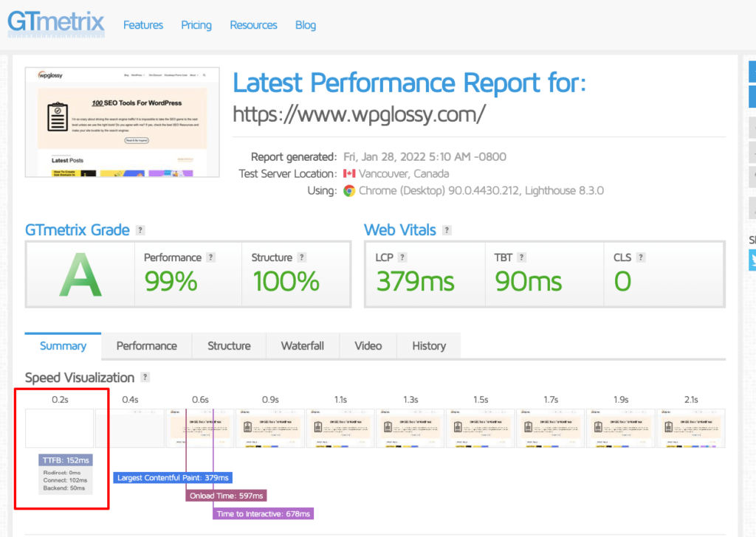
Task: Click the 0.4s filmstrip frame
Action: [x=130, y=428]
